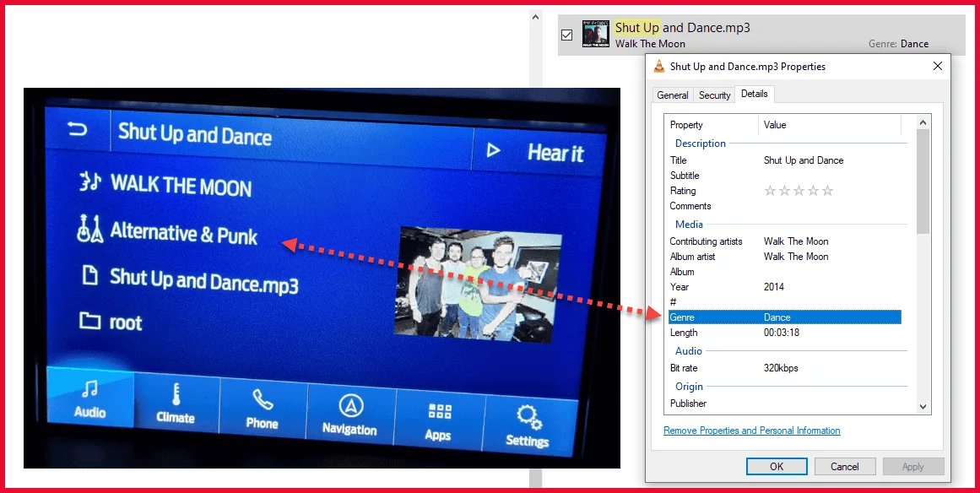Switch to the General tab

[673, 95]
